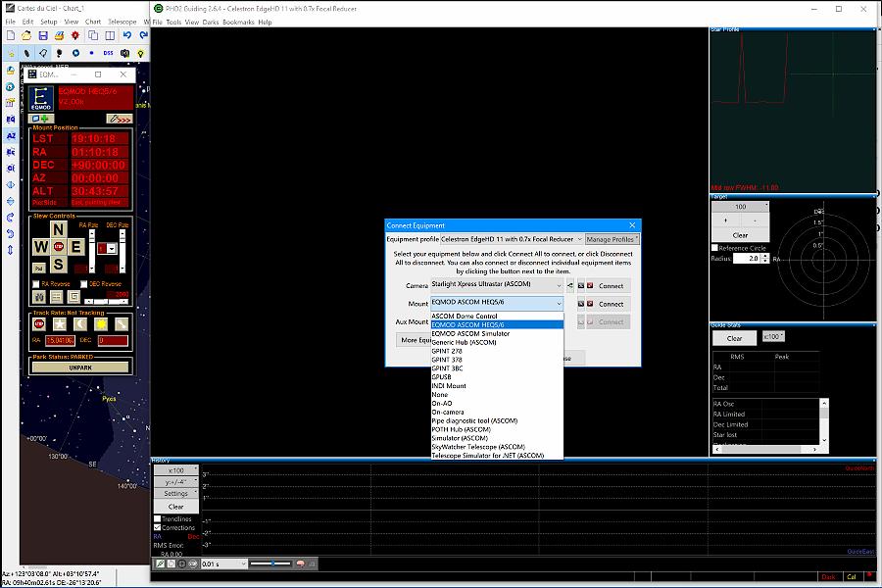Open the Telescope menu in Cartes du Ciel
Viewport: 882px width, 588px height.
(x=122, y=22)
